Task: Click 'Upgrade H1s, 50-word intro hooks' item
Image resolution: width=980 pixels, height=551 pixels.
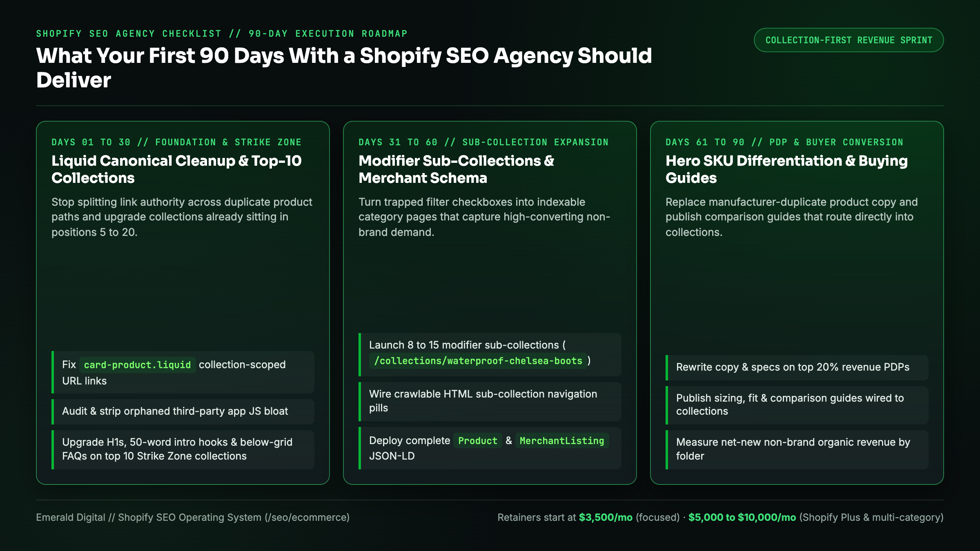Action: tap(183, 449)
